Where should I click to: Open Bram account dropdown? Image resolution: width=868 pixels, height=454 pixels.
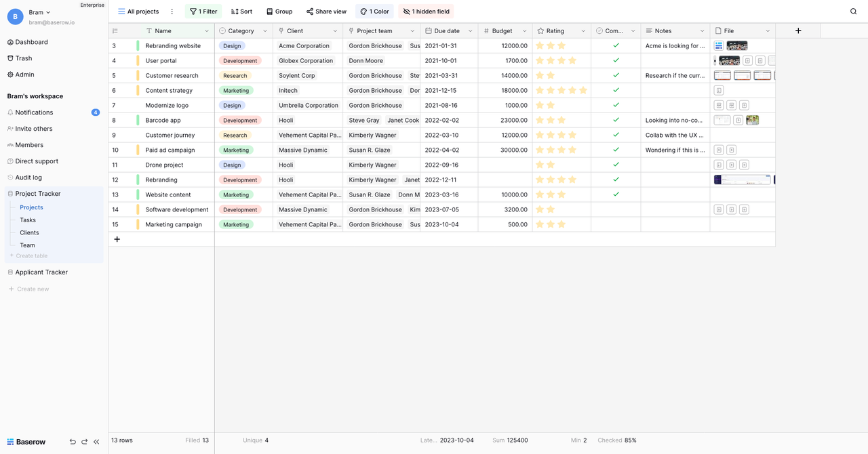[x=39, y=12]
